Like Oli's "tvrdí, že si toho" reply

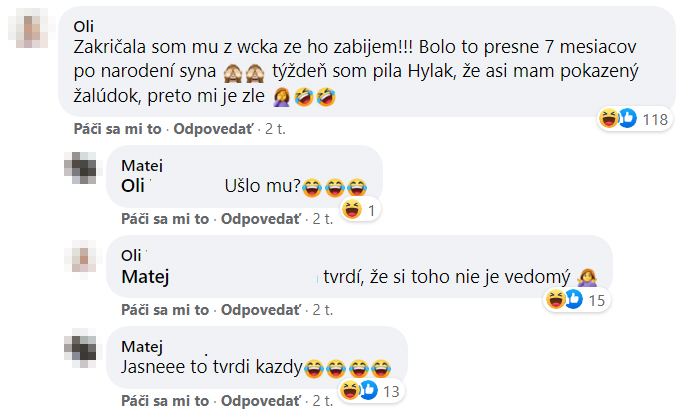pyautogui.click(x=165, y=309)
